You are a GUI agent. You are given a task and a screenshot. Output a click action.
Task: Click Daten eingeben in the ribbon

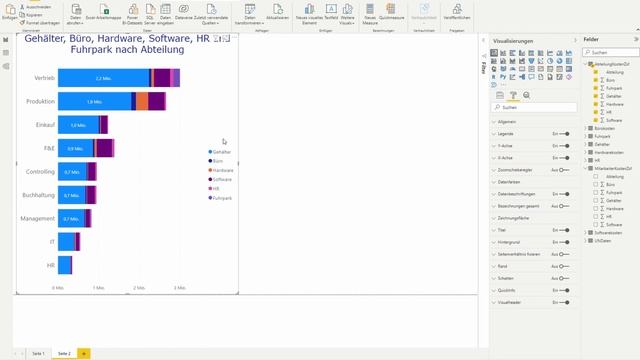point(165,14)
